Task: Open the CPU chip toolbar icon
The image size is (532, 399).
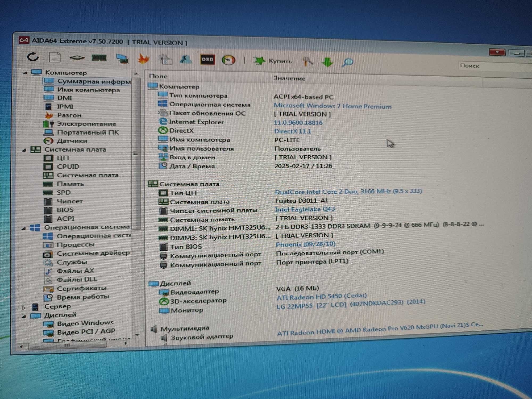Action: (x=77, y=58)
